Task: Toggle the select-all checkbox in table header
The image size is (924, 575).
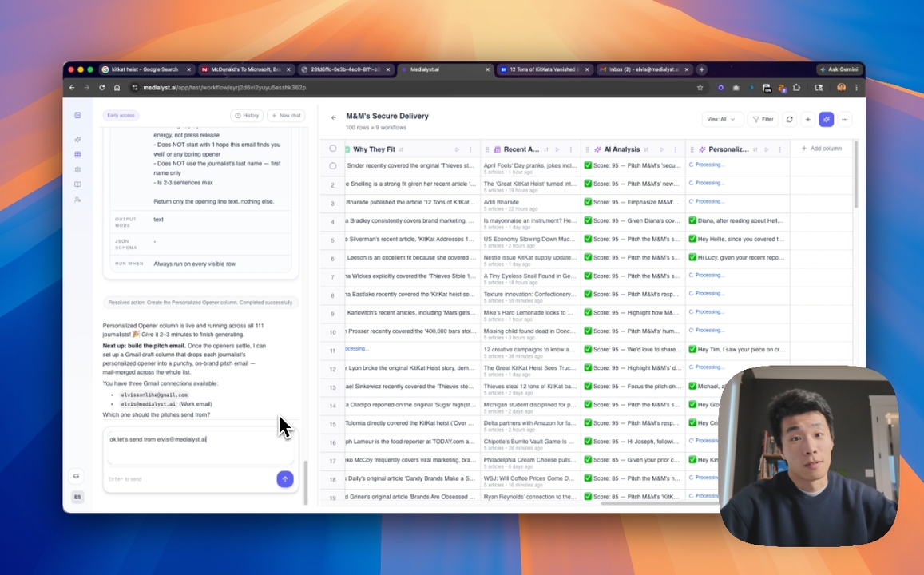Action: coord(333,149)
